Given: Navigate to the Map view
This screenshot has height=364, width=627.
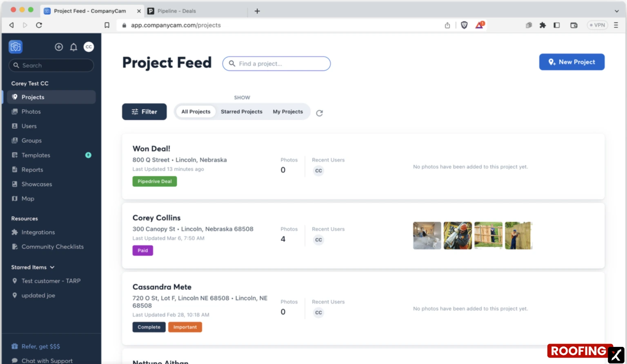Looking at the screenshot, I should coord(27,199).
